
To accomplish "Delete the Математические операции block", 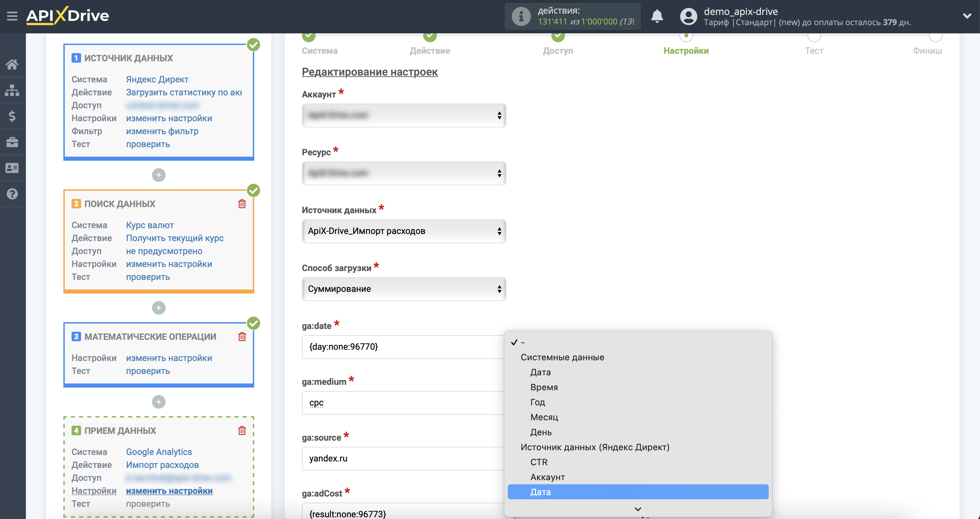I will [242, 336].
